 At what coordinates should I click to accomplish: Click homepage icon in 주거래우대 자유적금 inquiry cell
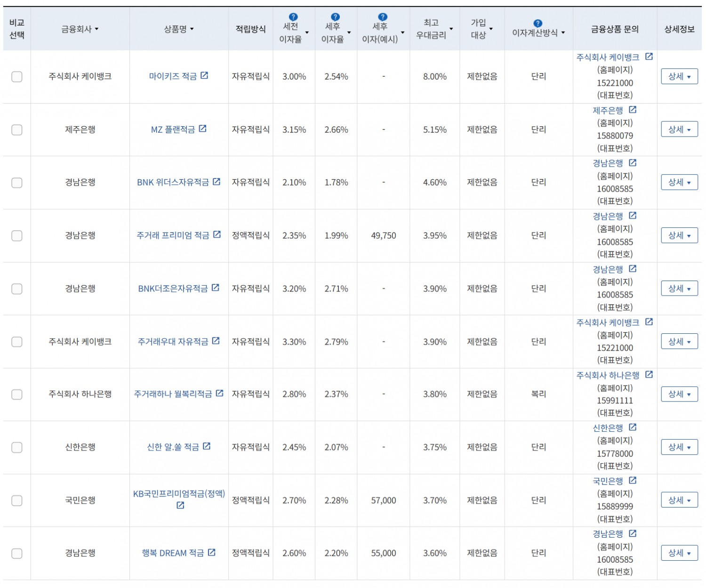click(649, 322)
